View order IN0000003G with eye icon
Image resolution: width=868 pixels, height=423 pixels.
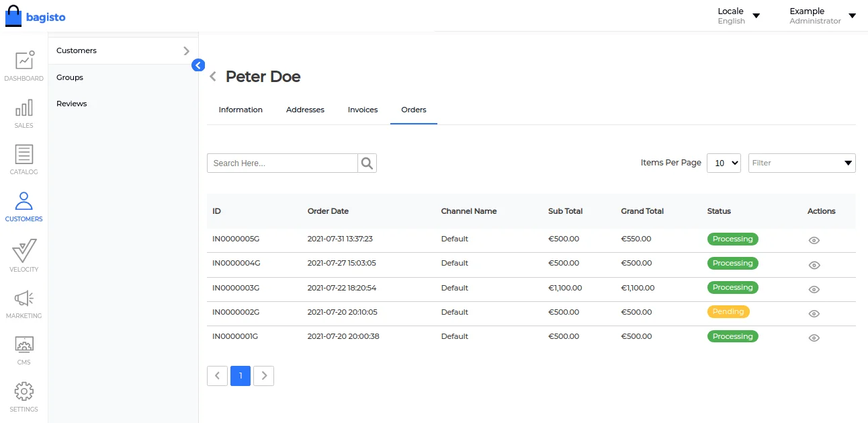point(814,289)
